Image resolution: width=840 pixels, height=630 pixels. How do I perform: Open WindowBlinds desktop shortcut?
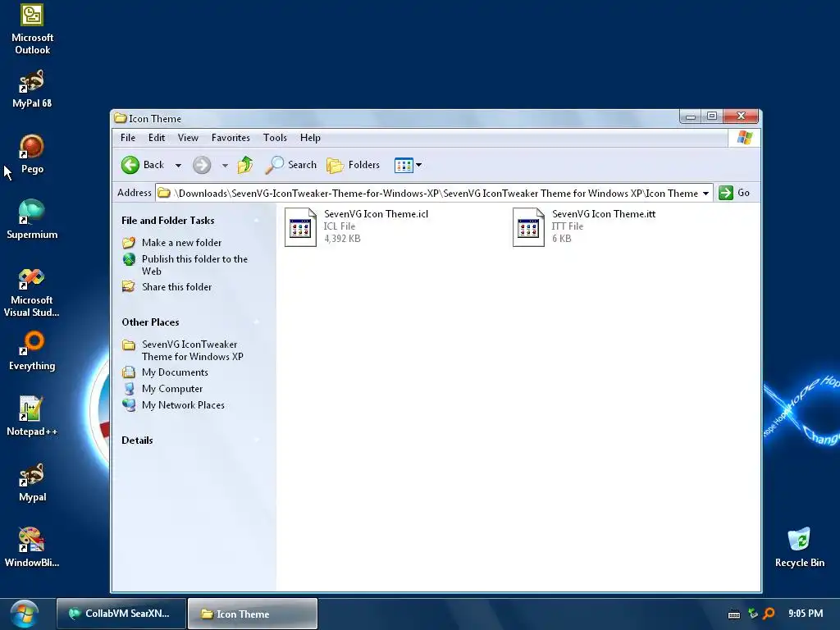click(32, 547)
